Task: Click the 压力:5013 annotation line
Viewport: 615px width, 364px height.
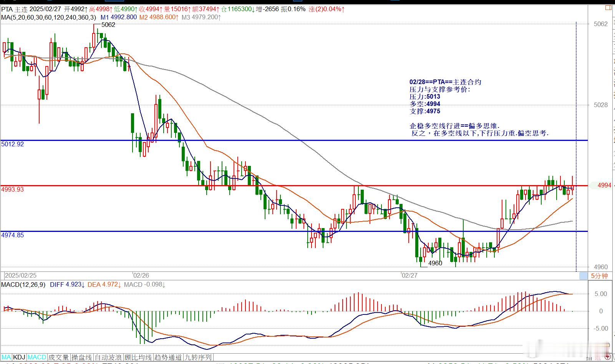Action: pos(425,97)
